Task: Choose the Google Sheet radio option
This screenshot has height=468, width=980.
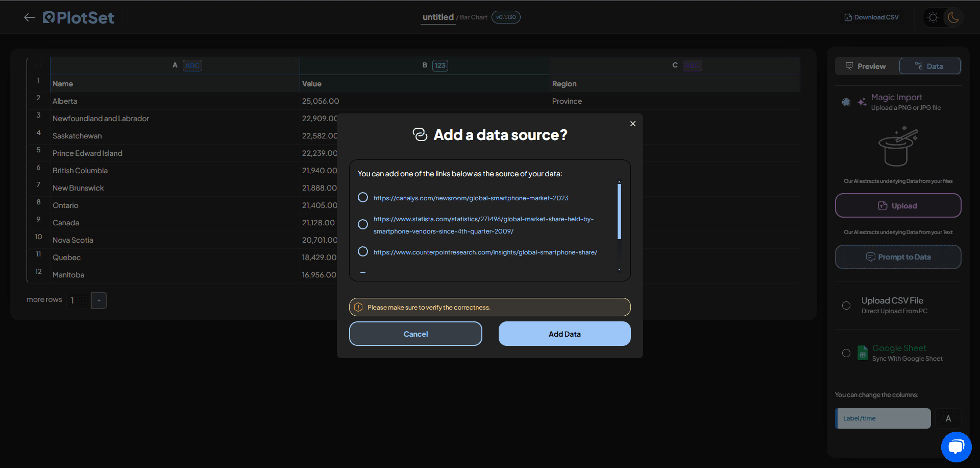Action: click(846, 353)
